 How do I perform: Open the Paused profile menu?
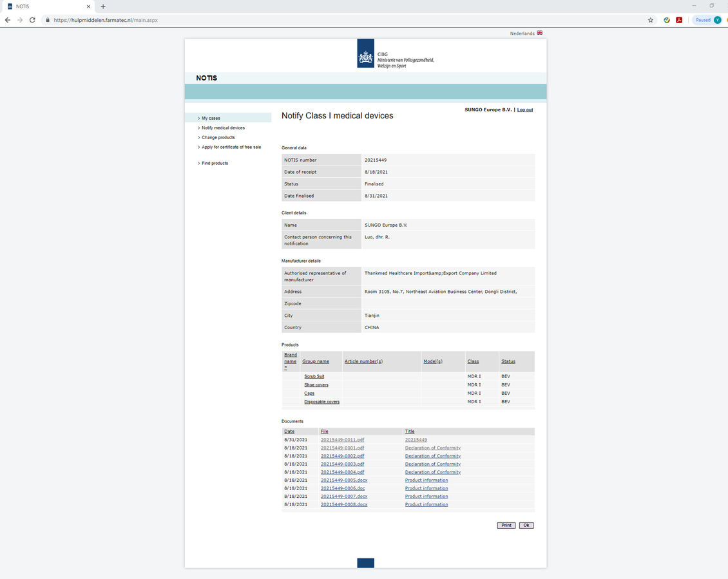pos(707,20)
